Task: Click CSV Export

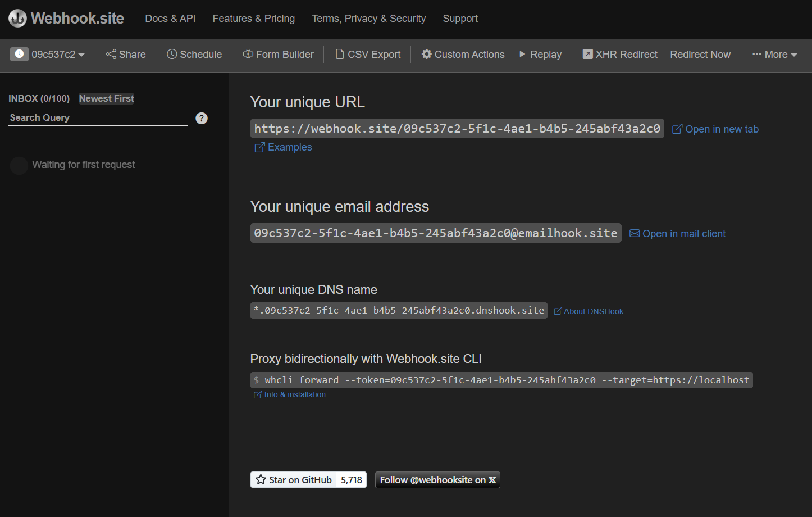Action: click(x=368, y=55)
